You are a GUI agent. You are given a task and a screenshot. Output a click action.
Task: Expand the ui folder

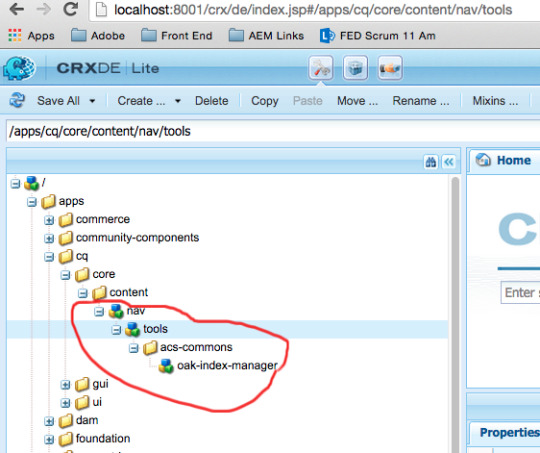(65, 403)
